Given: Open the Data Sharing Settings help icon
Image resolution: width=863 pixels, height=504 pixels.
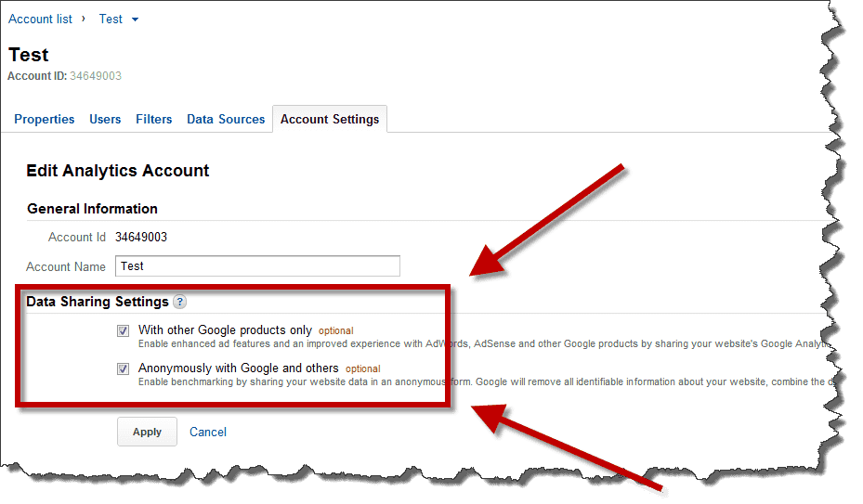Looking at the screenshot, I should [179, 302].
